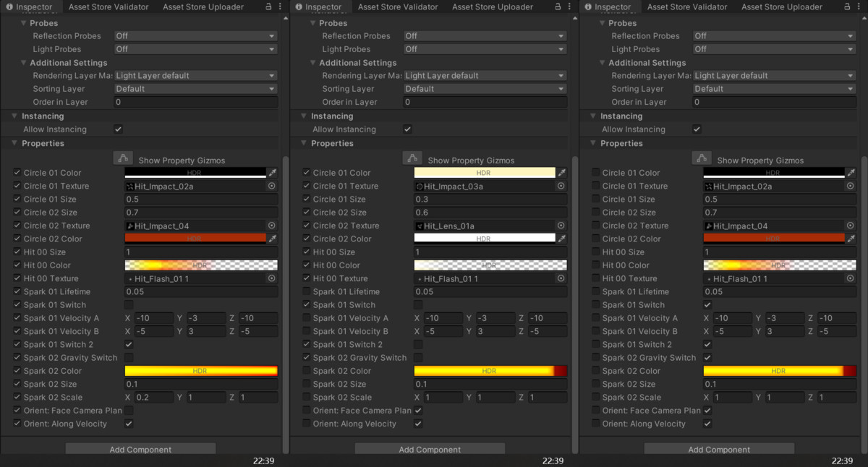Click Add Component in the left panel
The height and width of the screenshot is (467, 868).
point(140,449)
